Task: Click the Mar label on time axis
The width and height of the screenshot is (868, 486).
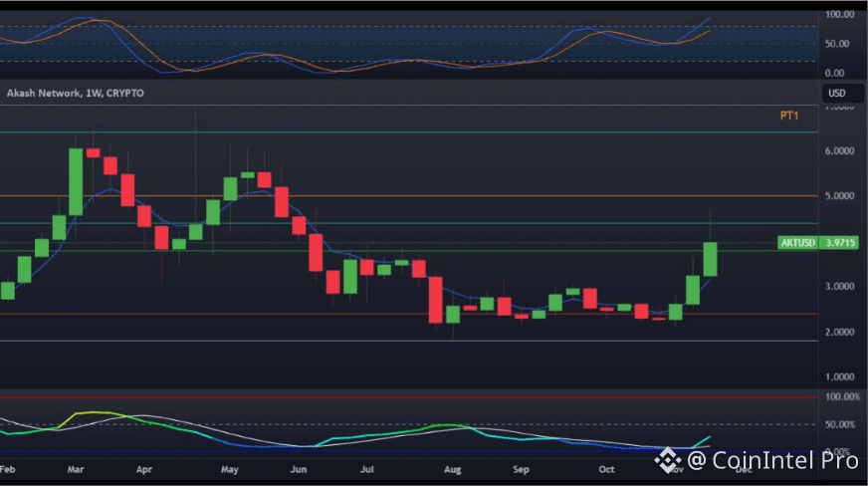Action: coord(76,469)
